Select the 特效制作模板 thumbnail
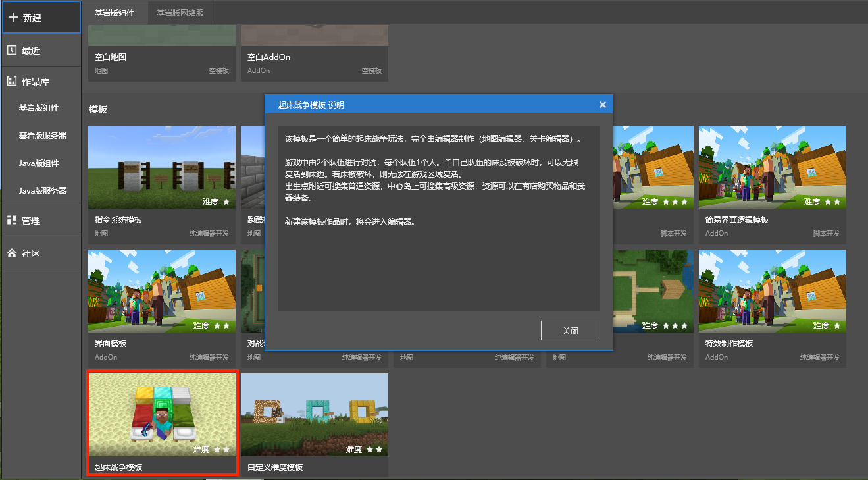Viewport: 868px width, 480px height. (773, 291)
